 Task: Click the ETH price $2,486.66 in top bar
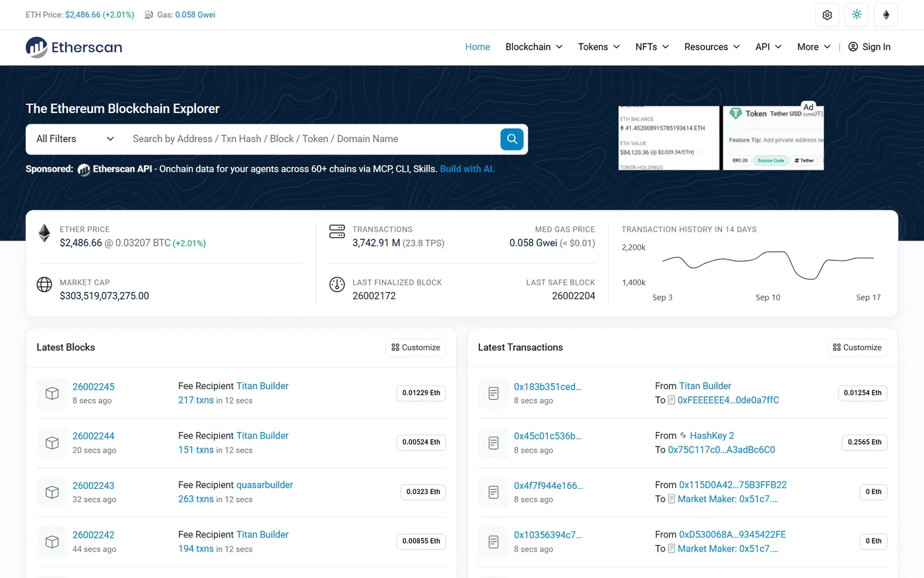(83, 15)
